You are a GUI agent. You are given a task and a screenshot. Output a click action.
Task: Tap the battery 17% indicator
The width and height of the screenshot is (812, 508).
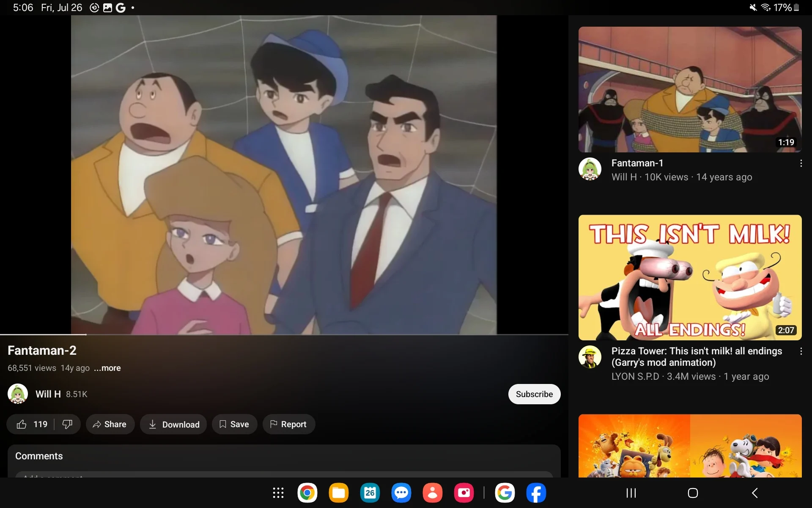(x=786, y=8)
